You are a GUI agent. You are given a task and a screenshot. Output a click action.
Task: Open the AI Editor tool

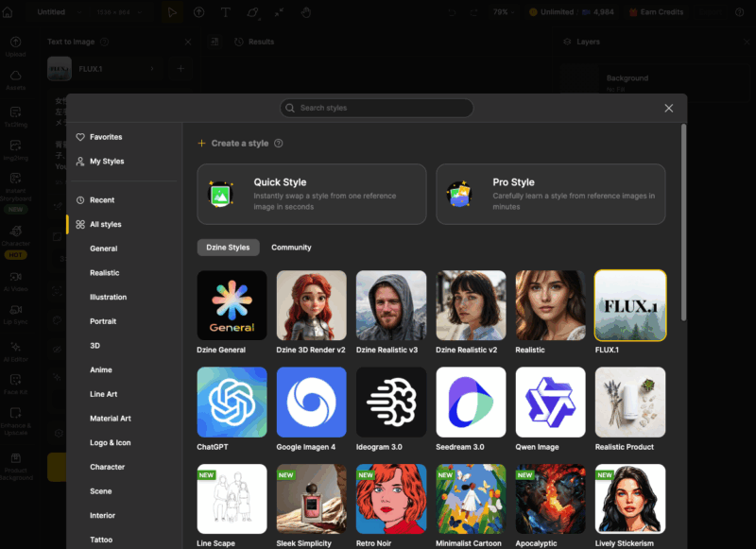click(15, 352)
